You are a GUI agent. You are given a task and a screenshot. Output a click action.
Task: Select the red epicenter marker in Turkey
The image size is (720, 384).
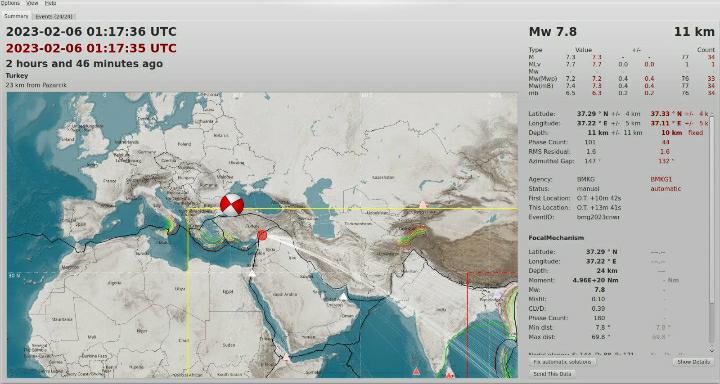tap(262, 235)
